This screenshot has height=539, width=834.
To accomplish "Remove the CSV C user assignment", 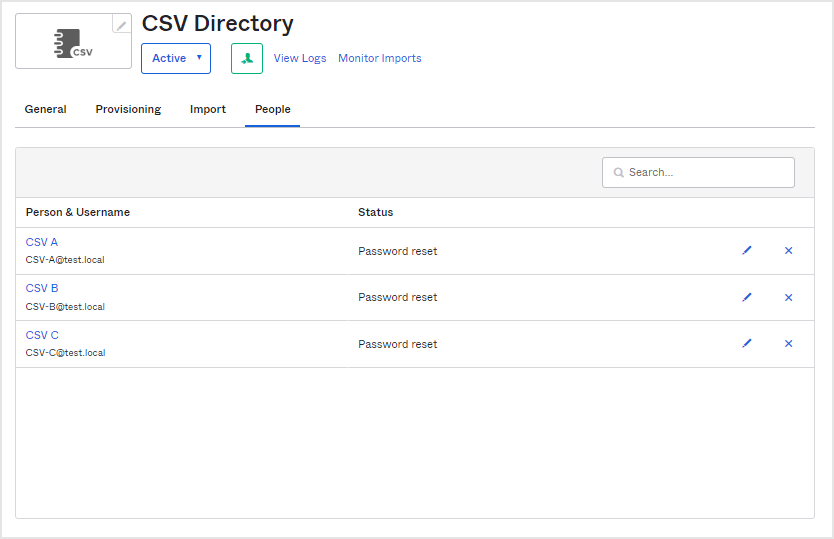I will coord(788,344).
